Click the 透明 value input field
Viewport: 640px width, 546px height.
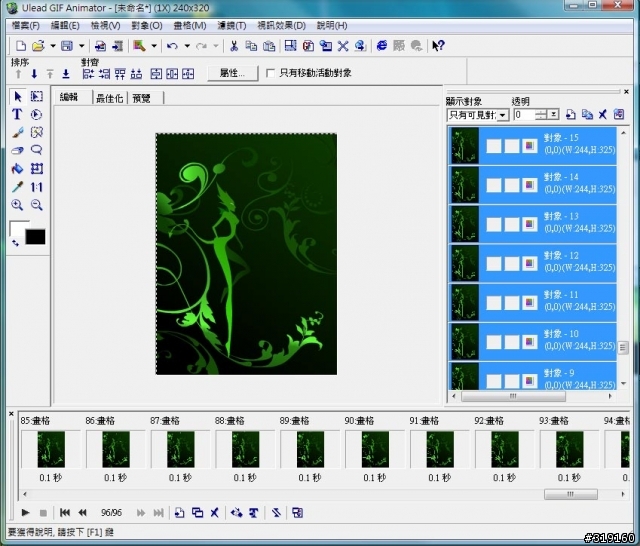point(524,115)
